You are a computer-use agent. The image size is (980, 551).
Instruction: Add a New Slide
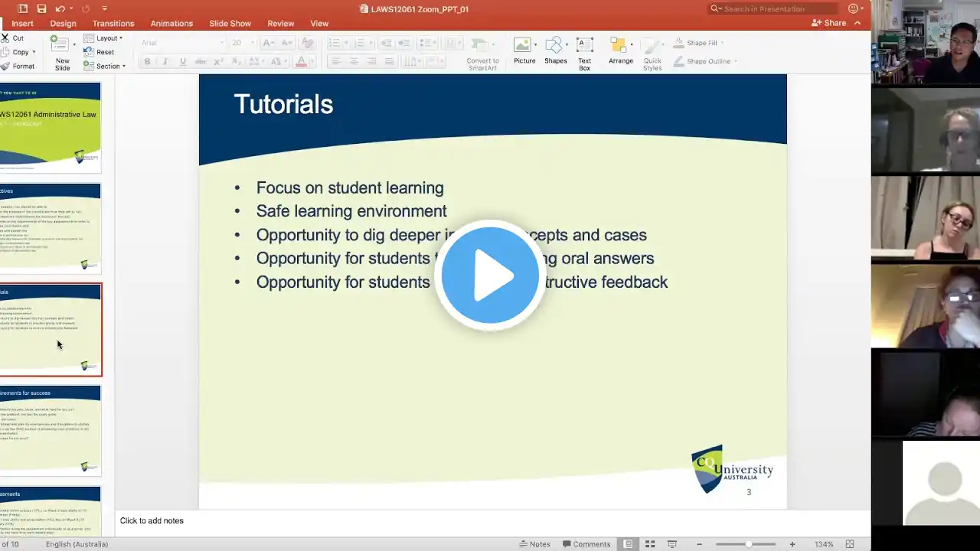click(x=61, y=52)
